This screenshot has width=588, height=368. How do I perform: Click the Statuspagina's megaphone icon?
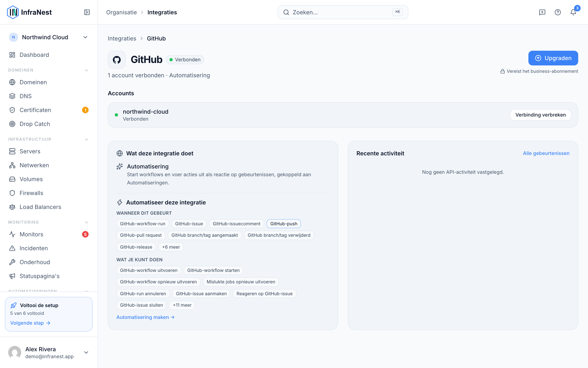click(12, 276)
